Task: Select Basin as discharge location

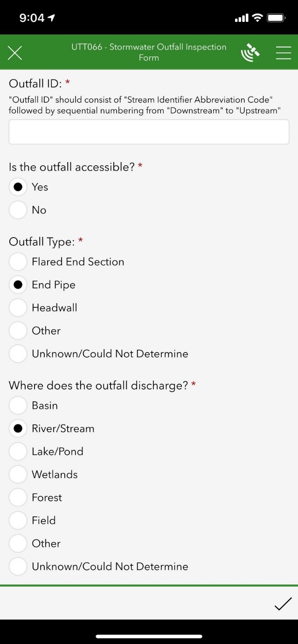Action: 18,406
